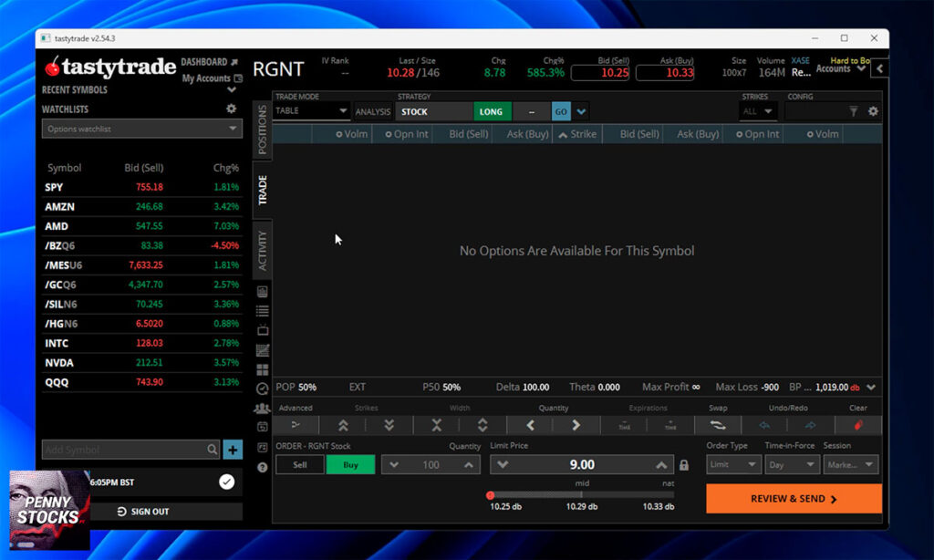Open the chart grid sidebar icon

pos(262,350)
